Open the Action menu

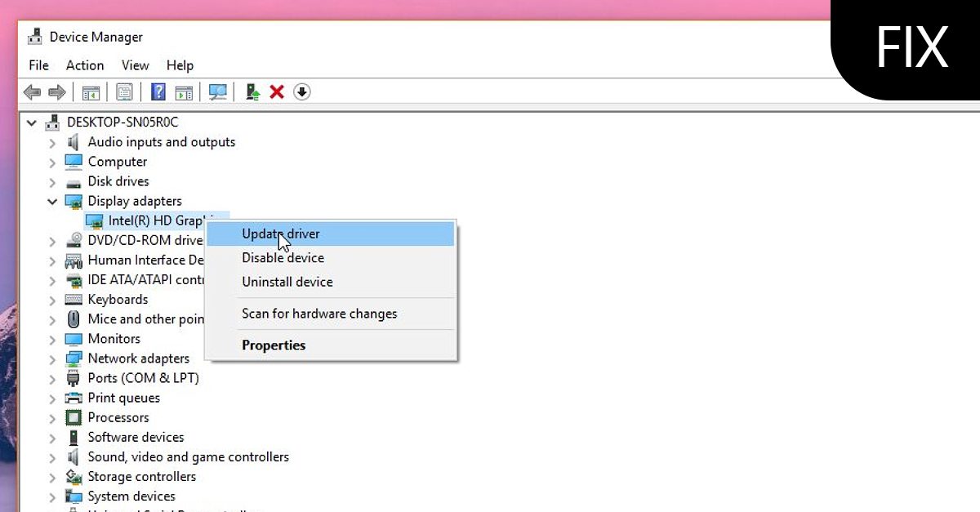[85, 65]
